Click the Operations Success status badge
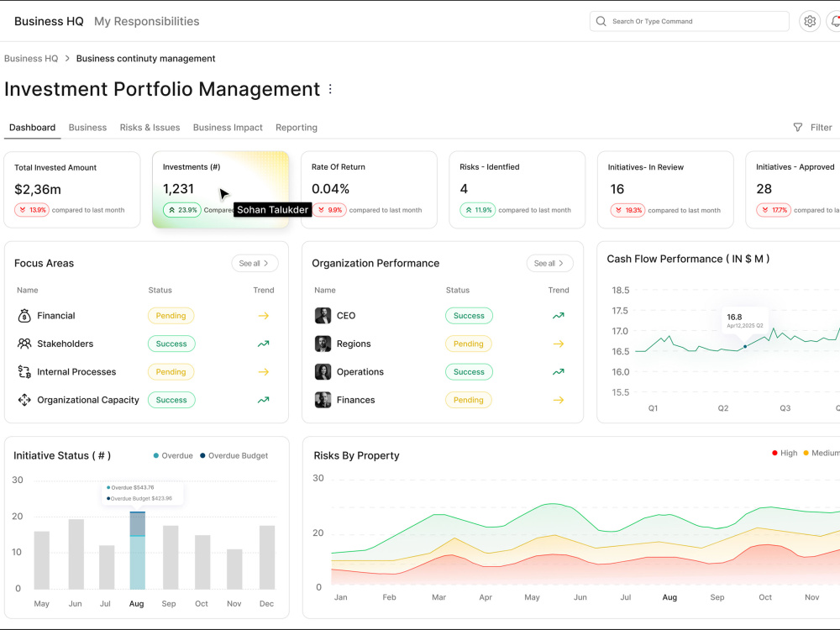840x630 pixels. [469, 372]
